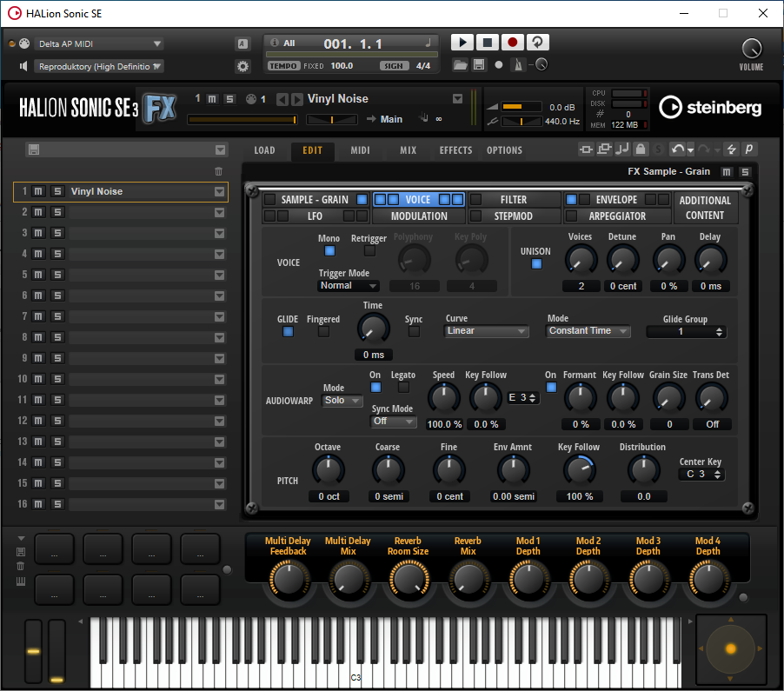The image size is (784, 691).
Task: Switch to the Mix tab
Action: pyautogui.click(x=408, y=150)
